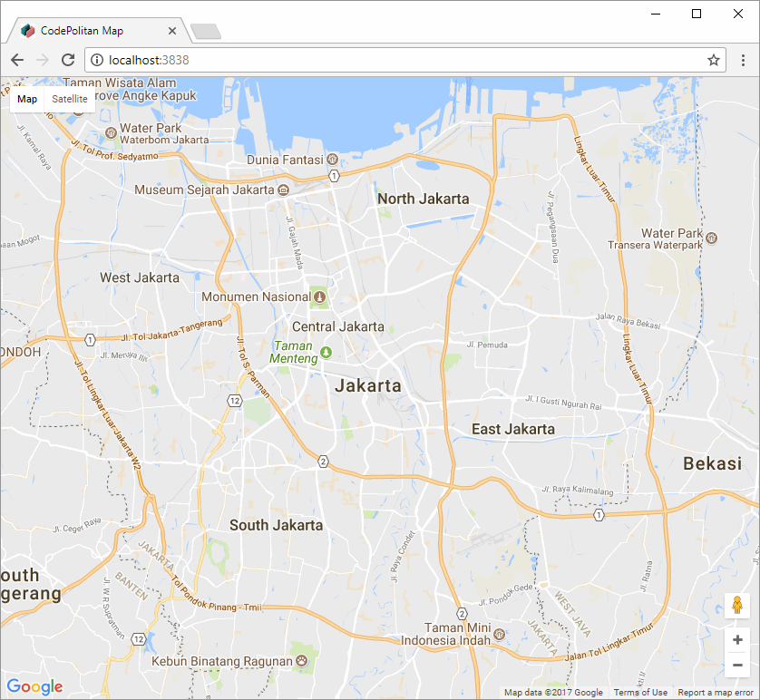This screenshot has height=700, width=760.
Task: Reload the page with refresh icon
Action: click(68, 60)
